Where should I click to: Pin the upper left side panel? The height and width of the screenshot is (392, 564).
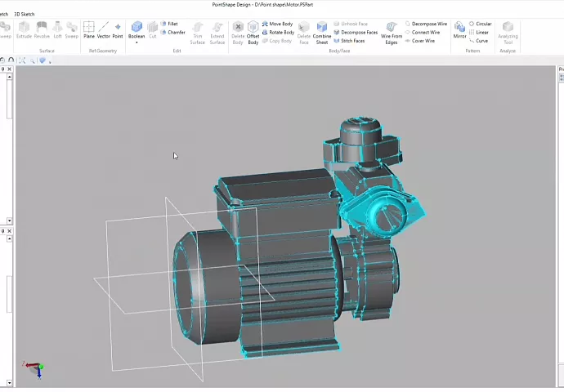tap(3, 69)
